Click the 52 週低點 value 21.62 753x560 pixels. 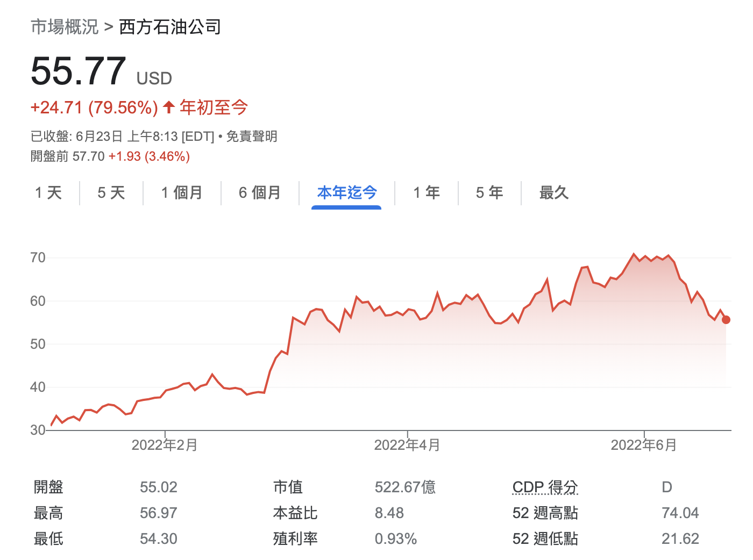tap(680, 539)
